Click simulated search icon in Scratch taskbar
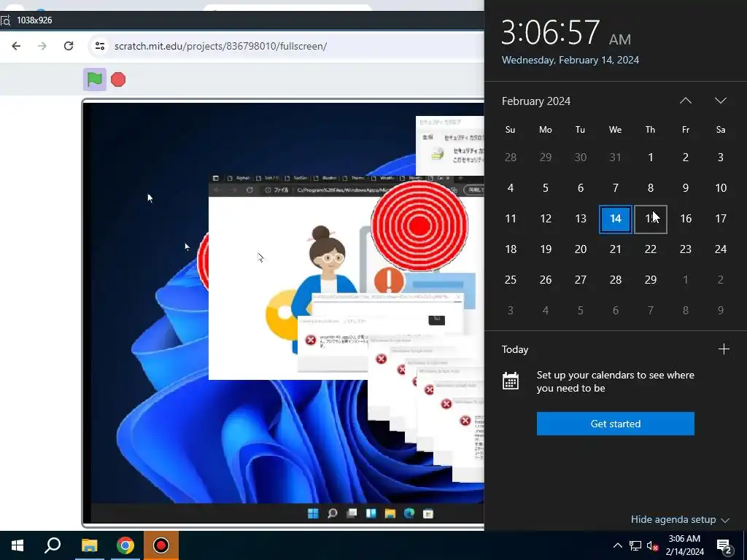 click(x=333, y=513)
